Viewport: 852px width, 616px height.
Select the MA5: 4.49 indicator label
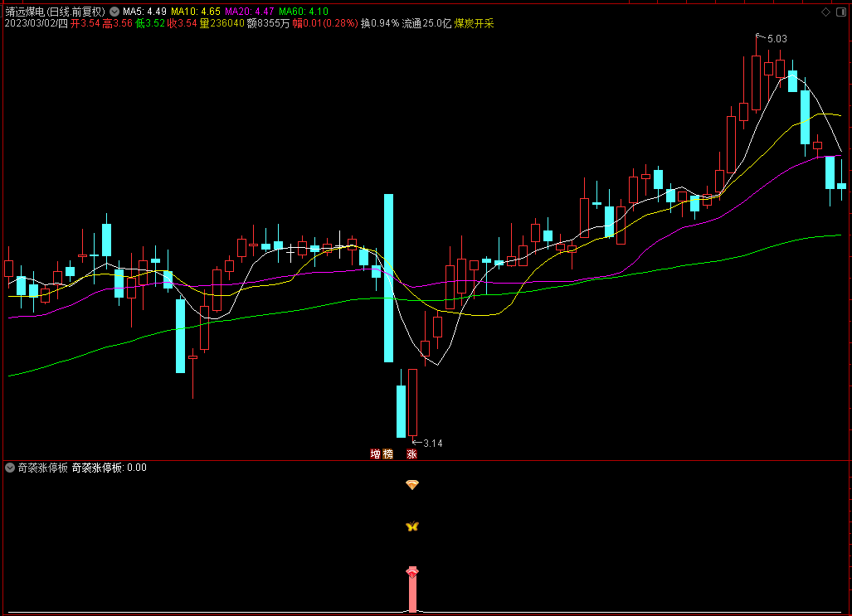(144, 12)
